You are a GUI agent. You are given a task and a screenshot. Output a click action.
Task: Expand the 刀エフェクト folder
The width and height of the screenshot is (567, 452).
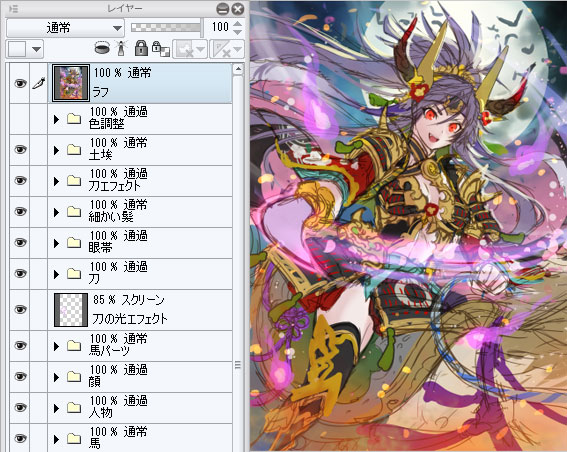pyautogui.click(x=56, y=181)
